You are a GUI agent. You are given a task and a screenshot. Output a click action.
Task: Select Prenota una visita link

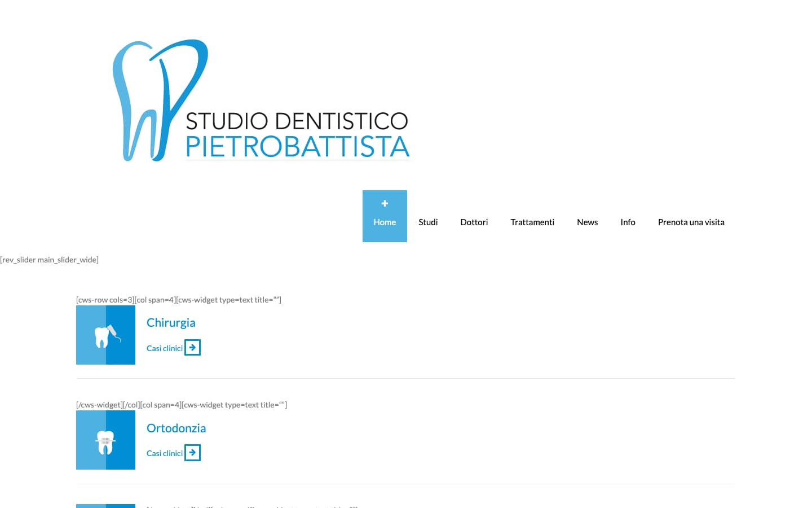pos(691,222)
